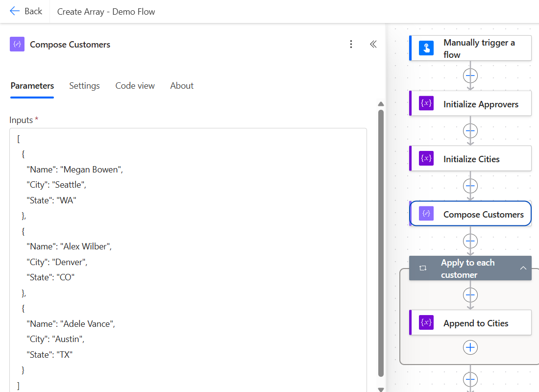Add action below the Apply to each loop
Screen dimensions: 539x392
pyautogui.click(x=470, y=380)
